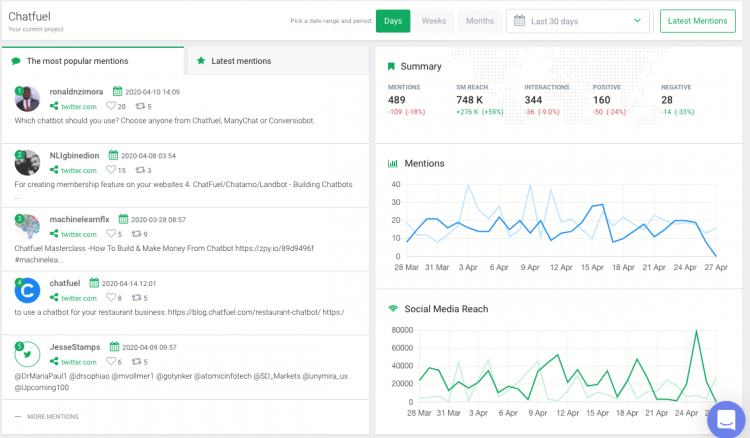
Task: Open NLIgbinedion's profile avatar
Action: tap(27, 163)
